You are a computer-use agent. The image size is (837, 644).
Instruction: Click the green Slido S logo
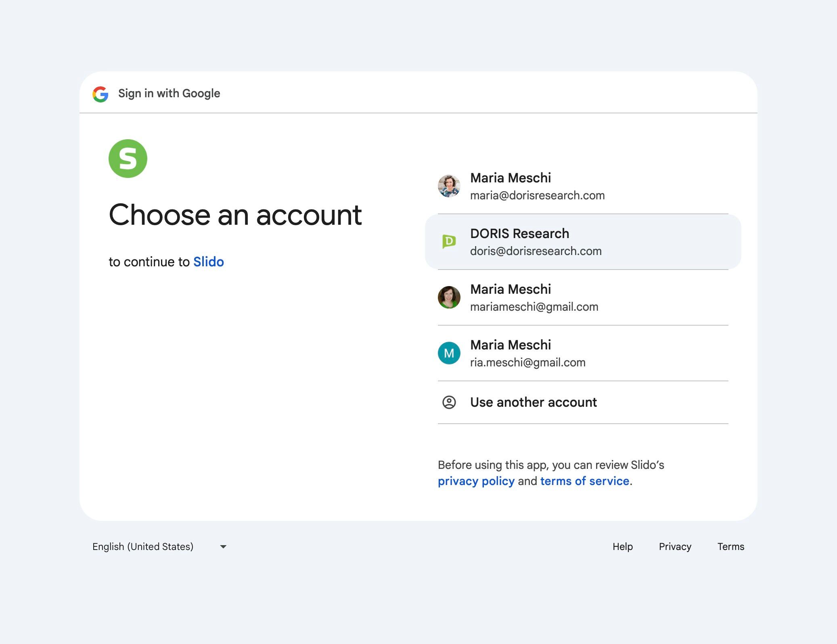pos(128,159)
